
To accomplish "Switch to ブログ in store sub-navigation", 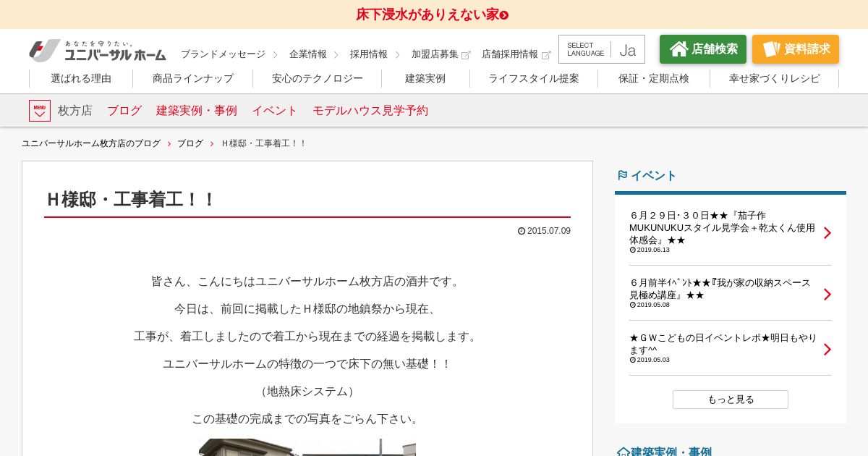I will pos(124,111).
